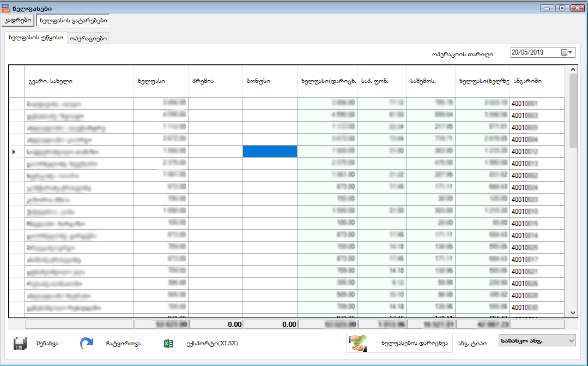The width and height of the screenshot is (588, 366).
Task: Open the calendar icon in date field
Action: click(563, 53)
